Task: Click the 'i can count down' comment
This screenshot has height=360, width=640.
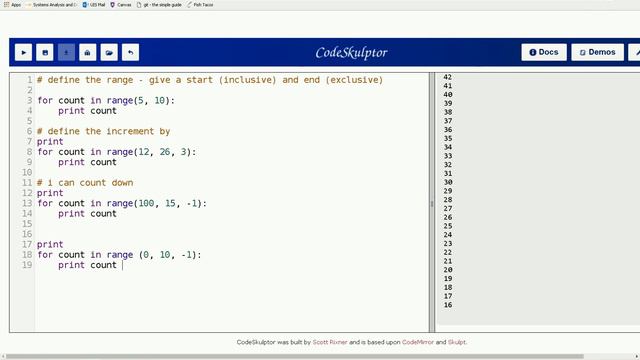Action: pyautogui.click(x=85, y=183)
